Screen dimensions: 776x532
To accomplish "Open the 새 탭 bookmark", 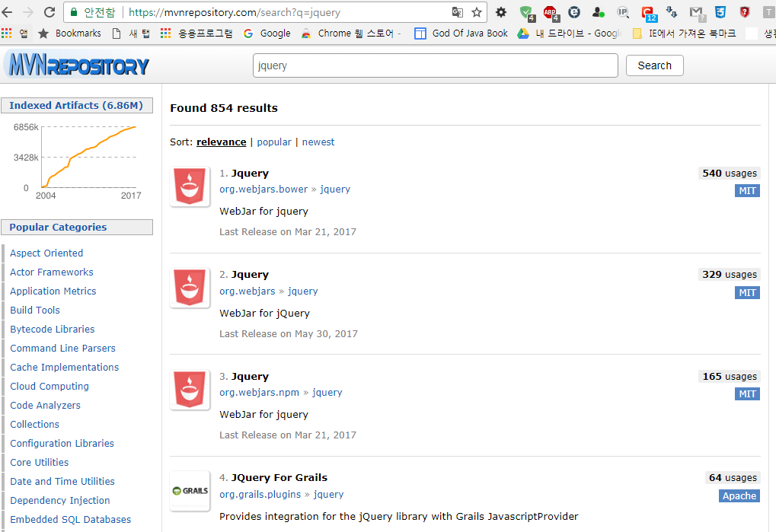I will tap(131, 33).
